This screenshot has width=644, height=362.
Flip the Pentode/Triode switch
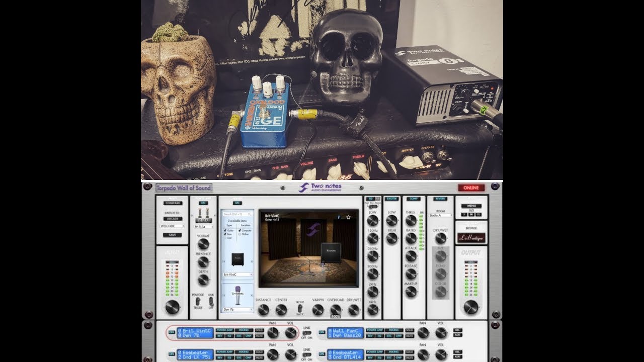click(x=197, y=302)
